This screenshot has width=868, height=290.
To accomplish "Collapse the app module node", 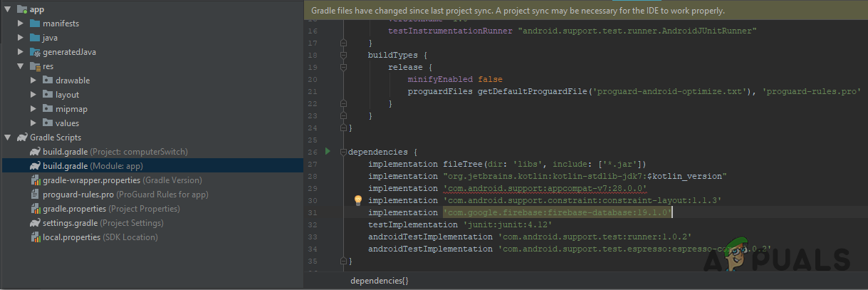I will pos(7,9).
